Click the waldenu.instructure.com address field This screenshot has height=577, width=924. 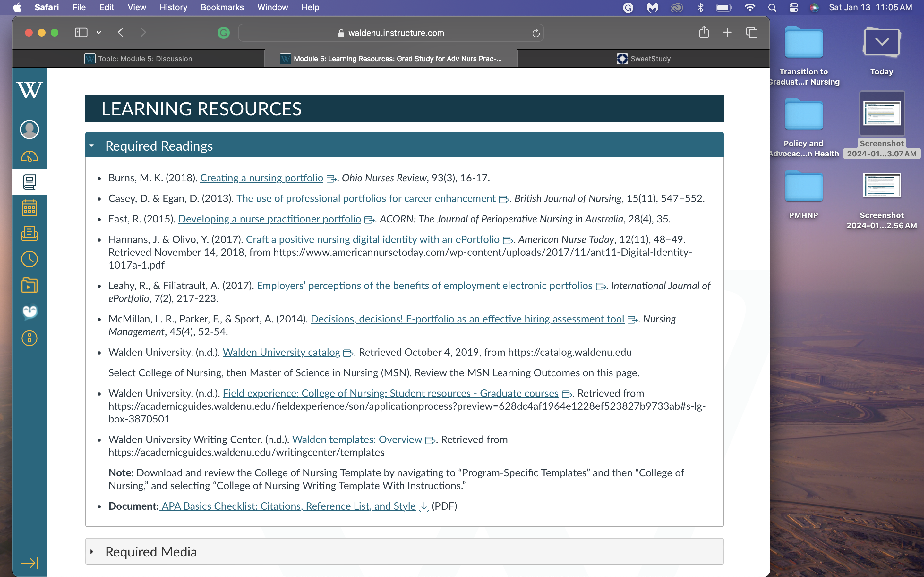tap(391, 33)
